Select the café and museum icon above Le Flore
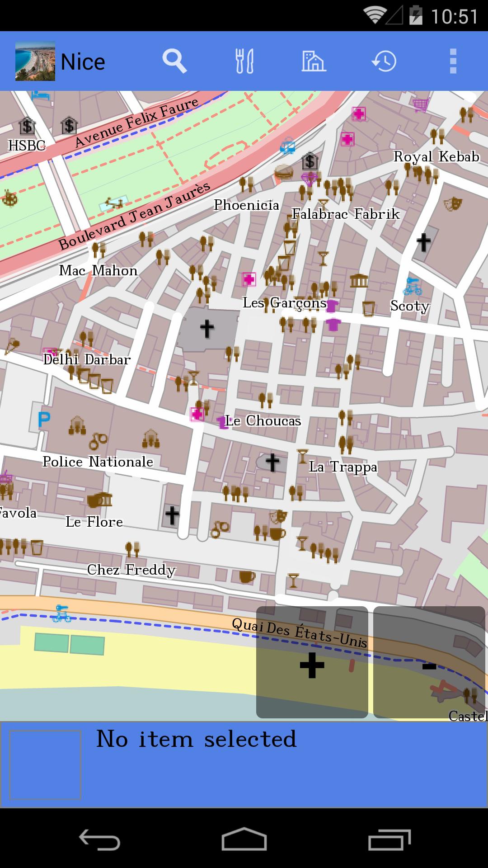Viewport: 488px width, 868px height. click(99, 500)
